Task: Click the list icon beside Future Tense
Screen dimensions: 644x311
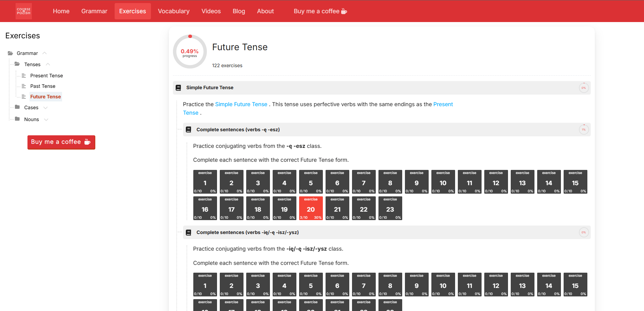Action: pos(23,96)
